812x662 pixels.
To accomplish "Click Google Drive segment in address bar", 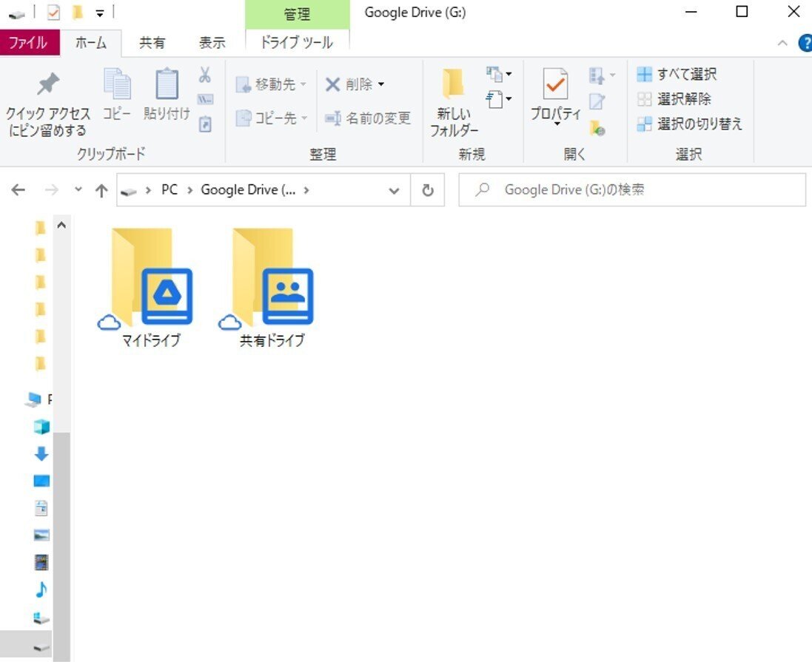I will (248, 190).
